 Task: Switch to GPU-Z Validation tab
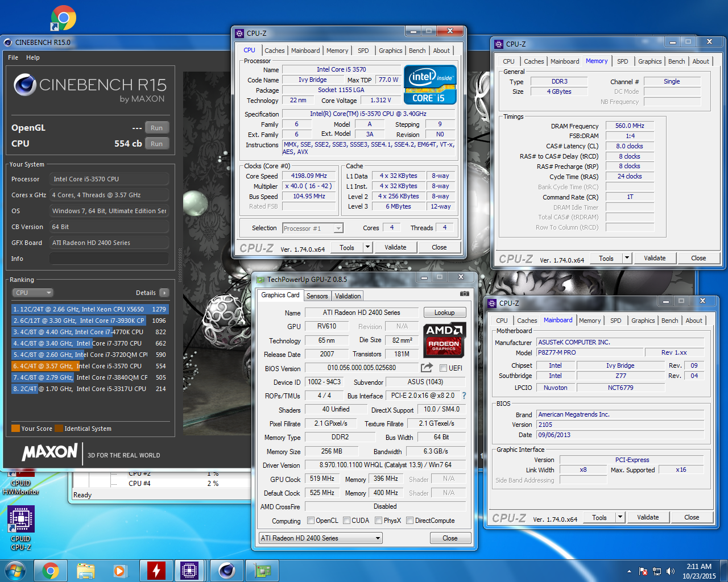(x=348, y=296)
